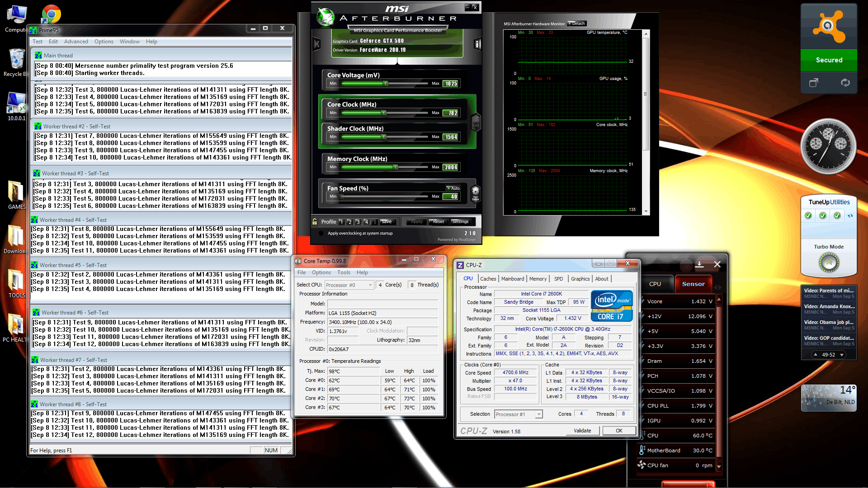
Task: Click the Afterburner profile lock icon
Action: coord(315,221)
